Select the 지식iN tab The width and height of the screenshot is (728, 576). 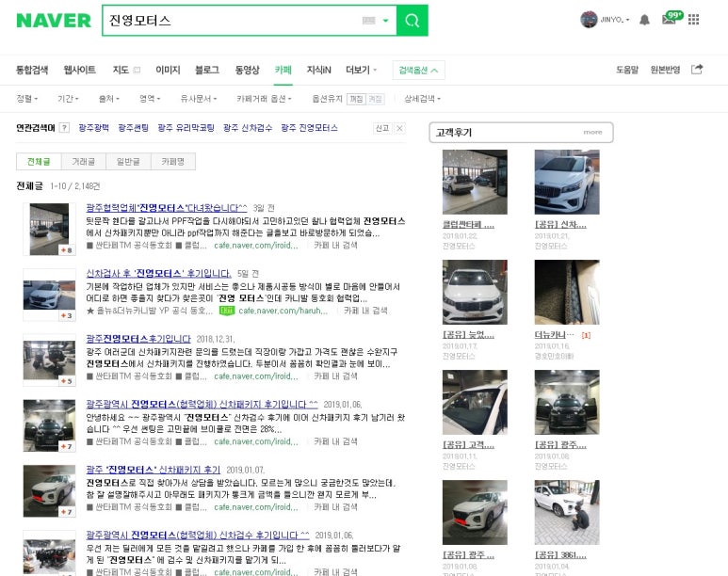[x=318, y=70]
